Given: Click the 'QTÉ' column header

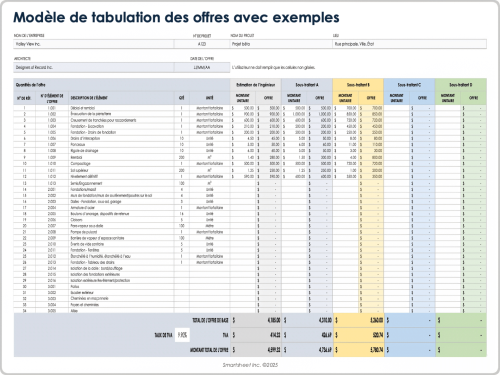Looking at the screenshot, I should point(182,98).
